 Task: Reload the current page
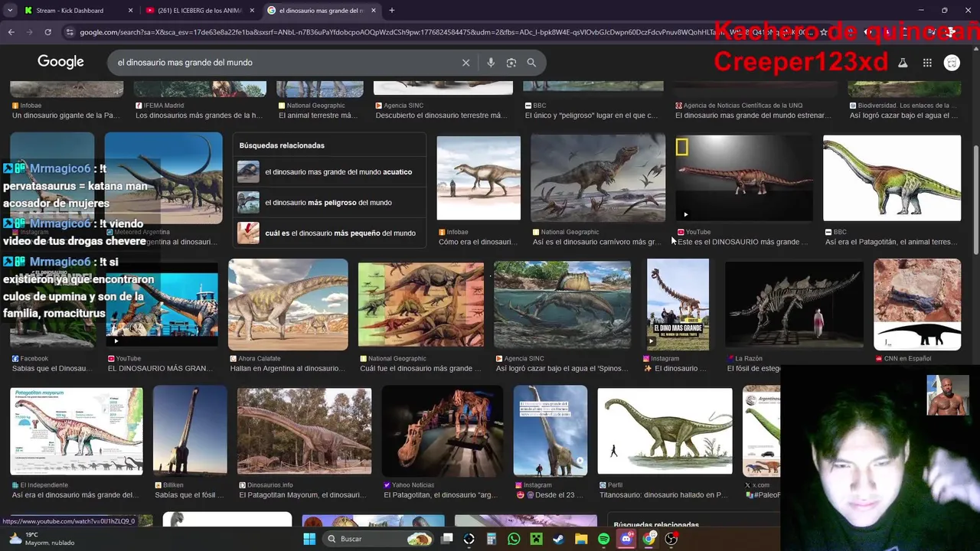click(x=47, y=32)
